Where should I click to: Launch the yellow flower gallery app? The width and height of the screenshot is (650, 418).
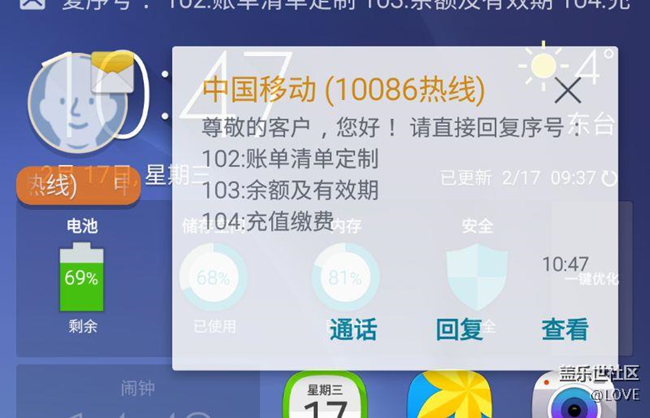(x=449, y=396)
